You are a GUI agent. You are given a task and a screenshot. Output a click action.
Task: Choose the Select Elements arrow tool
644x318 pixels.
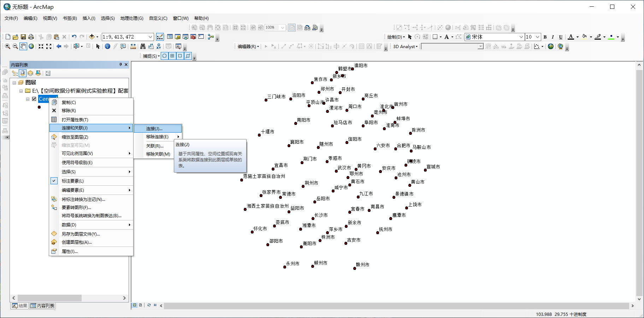click(x=98, y=46)
